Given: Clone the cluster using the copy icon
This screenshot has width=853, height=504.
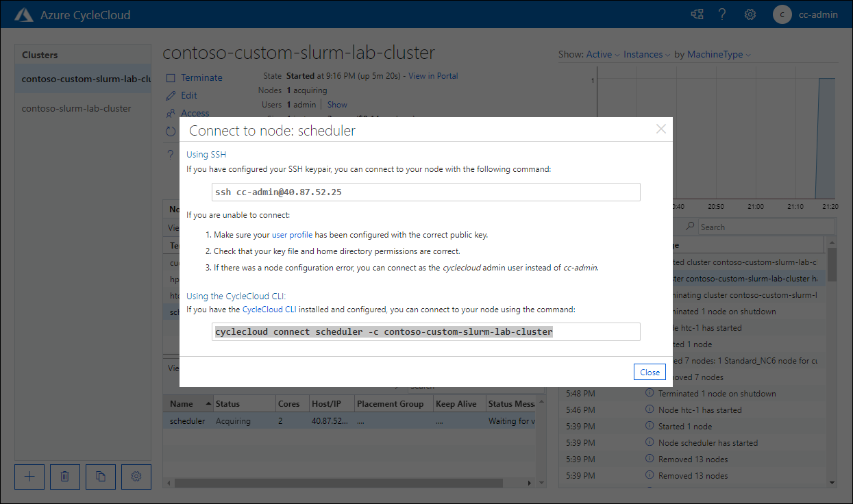Looking at the screenshot, I should pos(100,477).
